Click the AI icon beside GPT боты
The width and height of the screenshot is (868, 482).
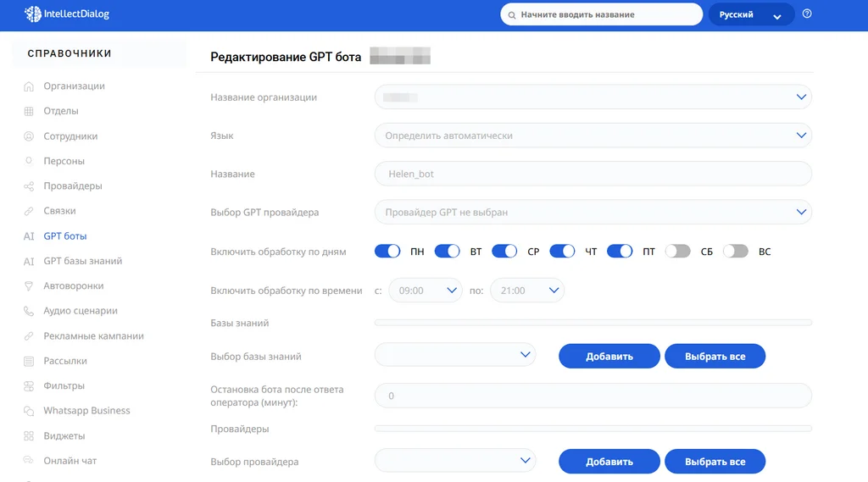pos(29,236)
